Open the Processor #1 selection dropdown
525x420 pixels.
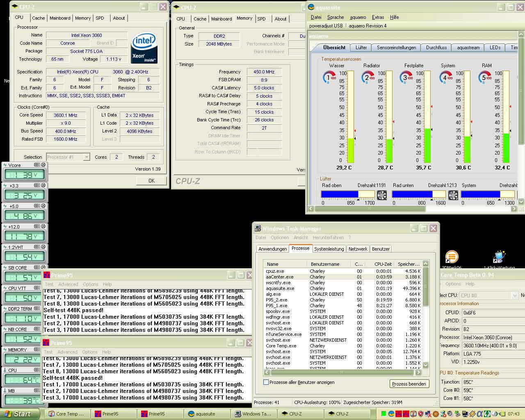tap(86, 157)
